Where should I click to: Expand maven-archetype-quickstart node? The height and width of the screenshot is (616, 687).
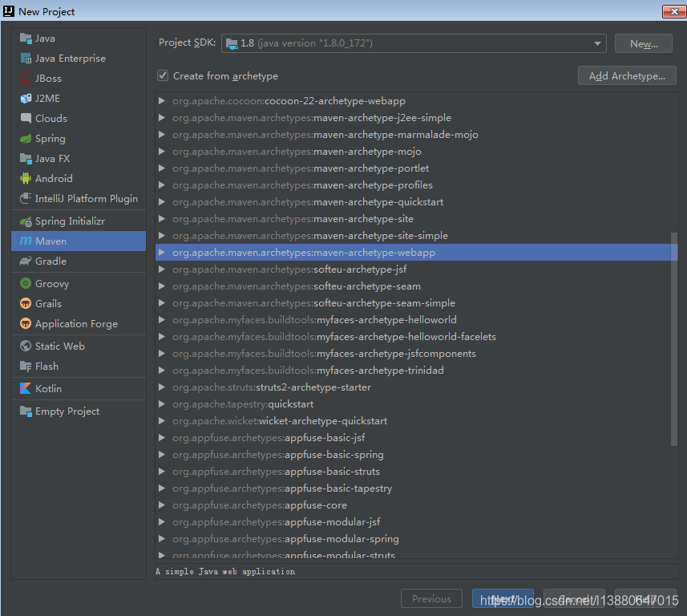coord(162,201)
